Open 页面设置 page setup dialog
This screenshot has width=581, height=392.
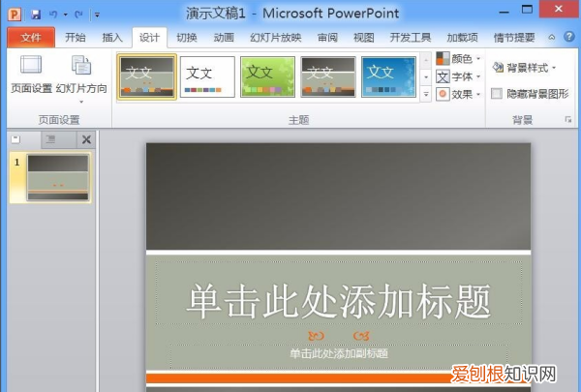pyautogui.click(x=31, y=75)
